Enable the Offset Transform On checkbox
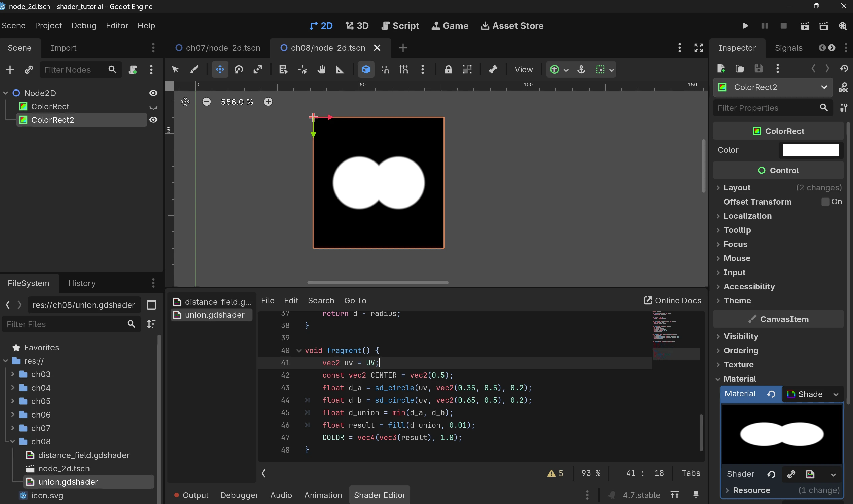Screen dimensions: 853x504 [825, 202]
